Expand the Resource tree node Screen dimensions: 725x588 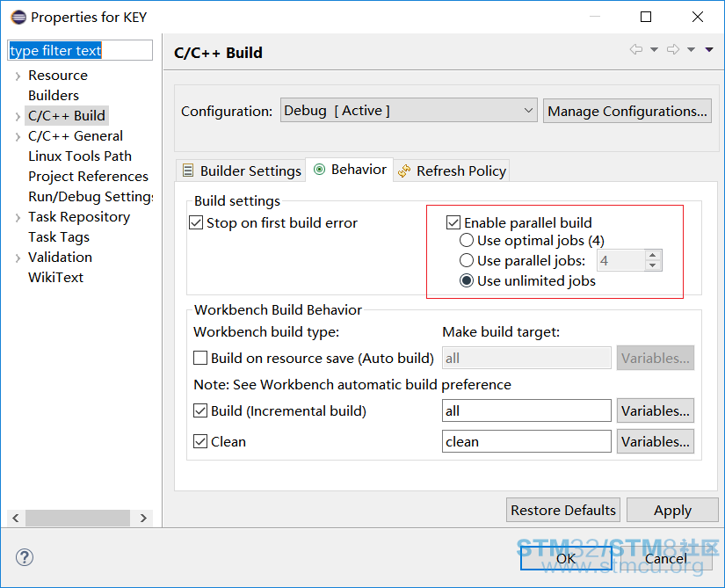pos(18,76)
